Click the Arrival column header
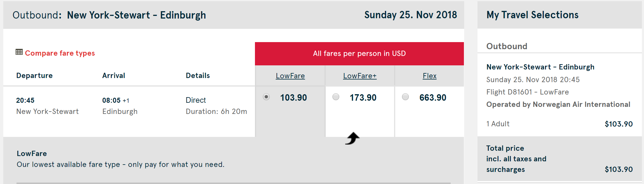Viewport: 644px width, 184px height. coord(113,76)
